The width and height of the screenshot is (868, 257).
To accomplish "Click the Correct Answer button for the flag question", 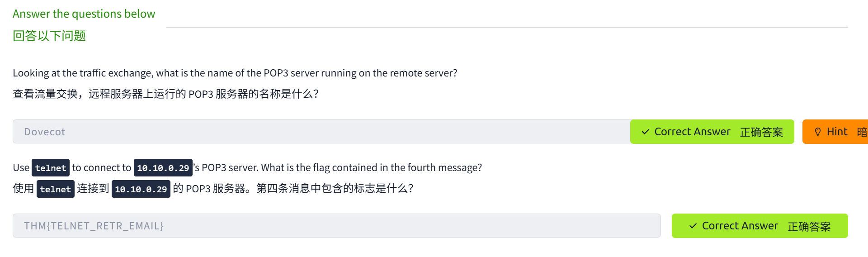I will click(x=759, y=226).
